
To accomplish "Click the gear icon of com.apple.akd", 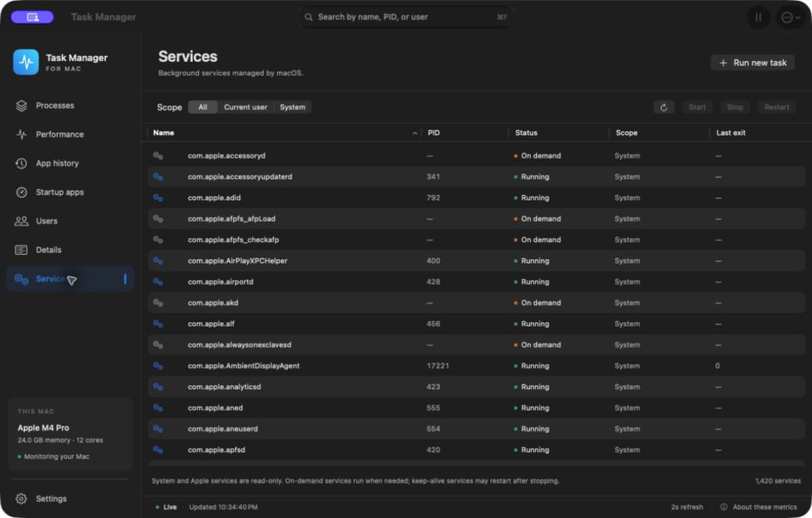I will pyautogui.click(x=158, y=303).
